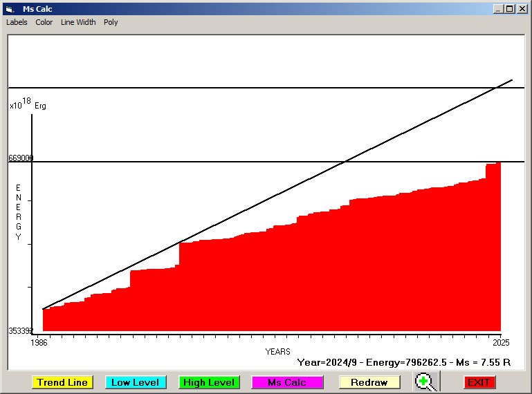Image resolution: width=532 pixels, height=394 pixels.
Task: Close the window with the X button
Action: pyautogui.click(x=522, y=9)
